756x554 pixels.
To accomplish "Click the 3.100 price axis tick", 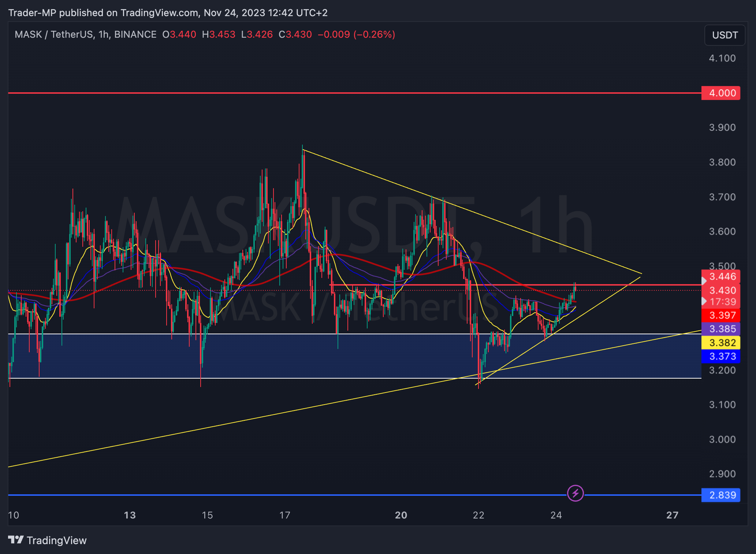I will tap(722, 405).
